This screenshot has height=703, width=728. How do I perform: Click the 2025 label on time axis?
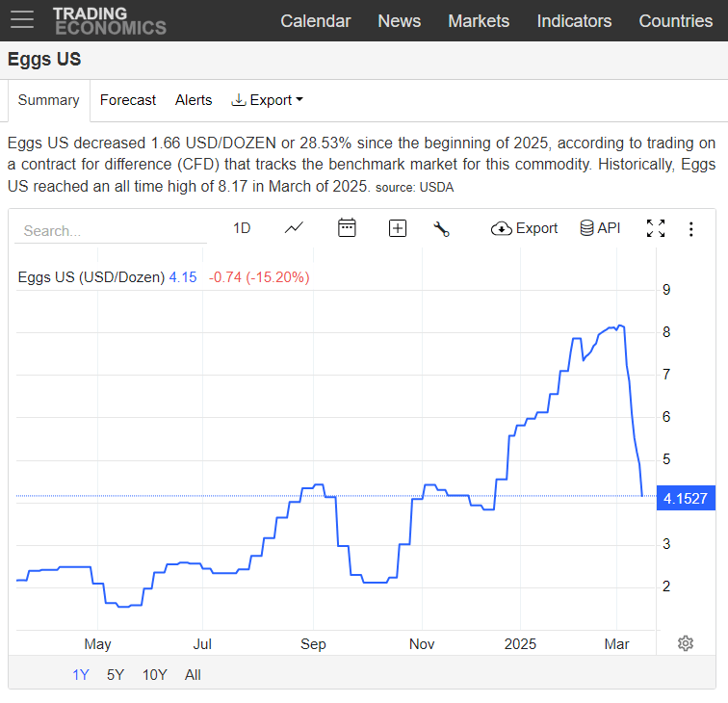click(x=520, y=644)
